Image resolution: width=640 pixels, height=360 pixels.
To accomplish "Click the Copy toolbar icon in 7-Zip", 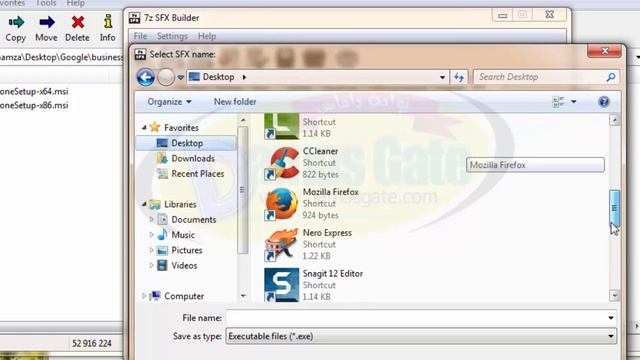I will click(x=16, y=22).
